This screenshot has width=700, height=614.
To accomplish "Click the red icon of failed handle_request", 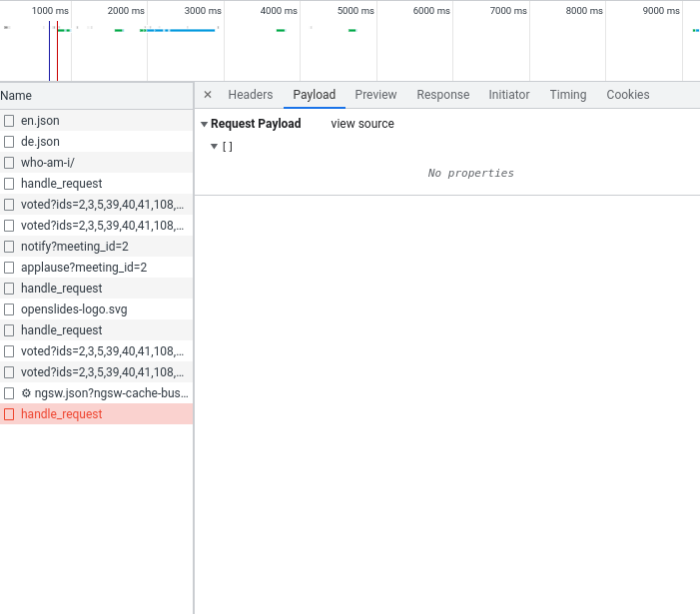I will pos(9,414).
